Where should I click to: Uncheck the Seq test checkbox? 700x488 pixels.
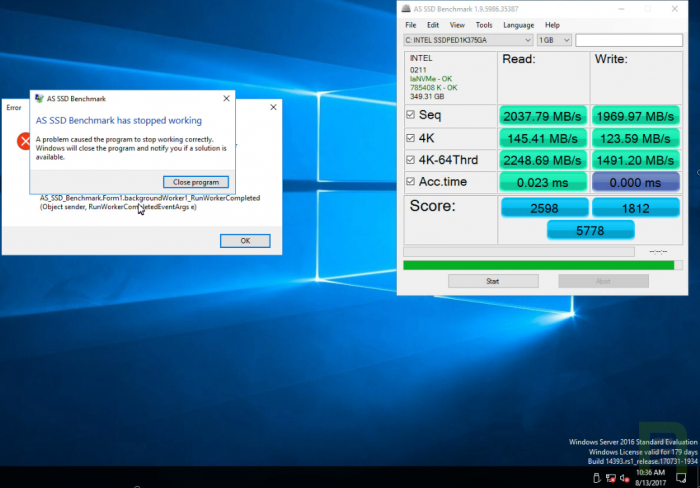(411, 115)
